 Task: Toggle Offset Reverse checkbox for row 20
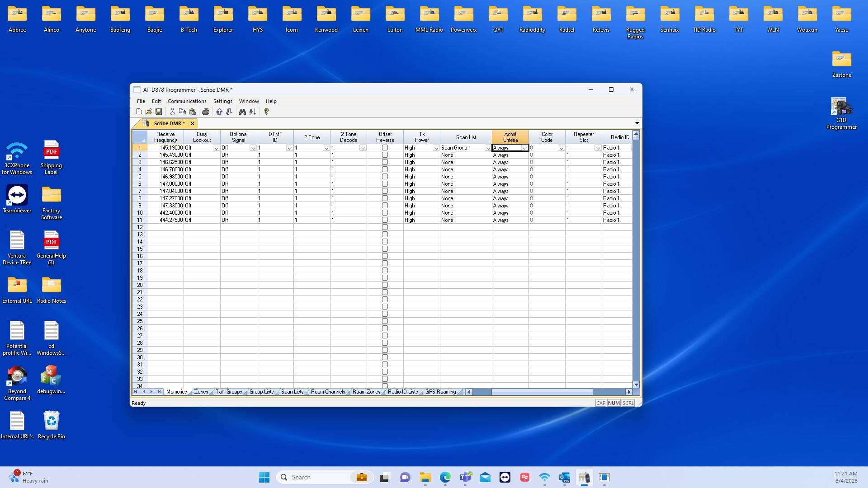(x=385, y=285)
